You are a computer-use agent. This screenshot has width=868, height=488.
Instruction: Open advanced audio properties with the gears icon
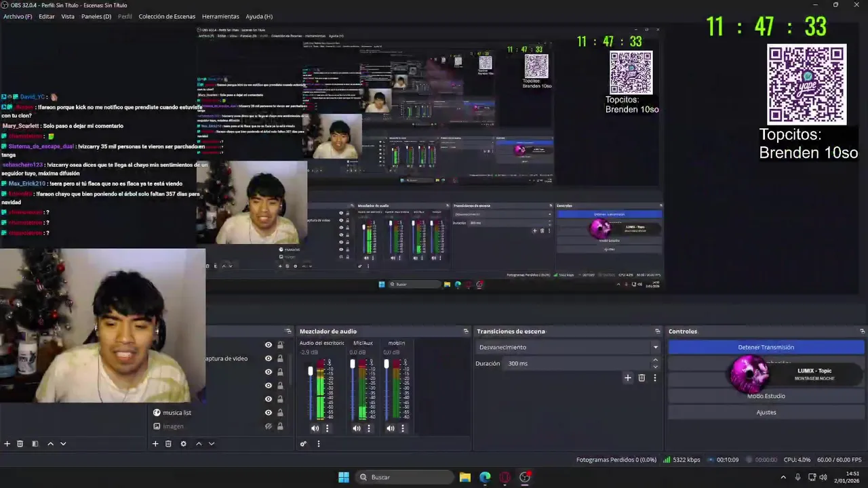303,444
